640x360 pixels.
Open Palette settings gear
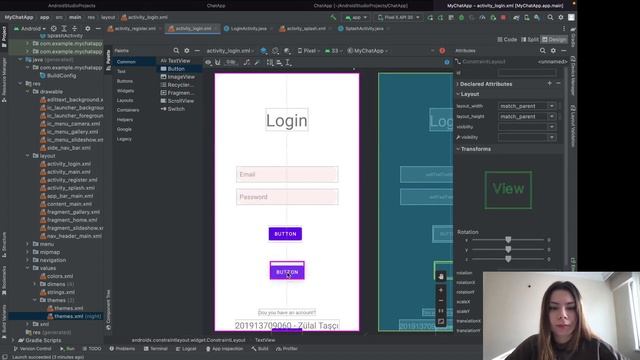coord(187,51)
